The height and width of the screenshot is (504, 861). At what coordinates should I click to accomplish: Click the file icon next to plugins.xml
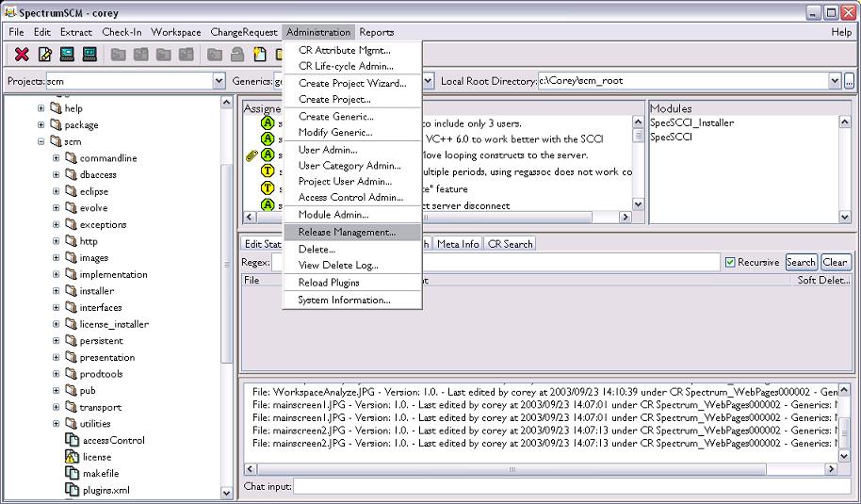(x=72, y=489)
